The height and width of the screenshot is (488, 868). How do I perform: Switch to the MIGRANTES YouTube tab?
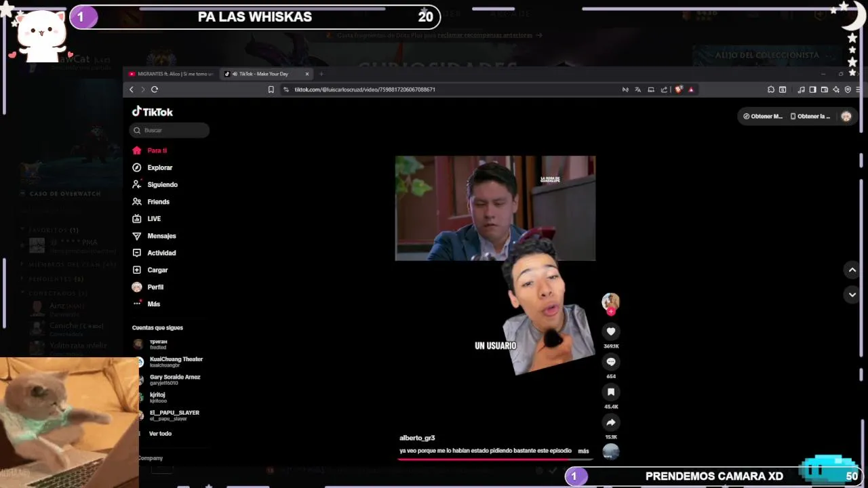pyautogui.click(x=172, y=74)
